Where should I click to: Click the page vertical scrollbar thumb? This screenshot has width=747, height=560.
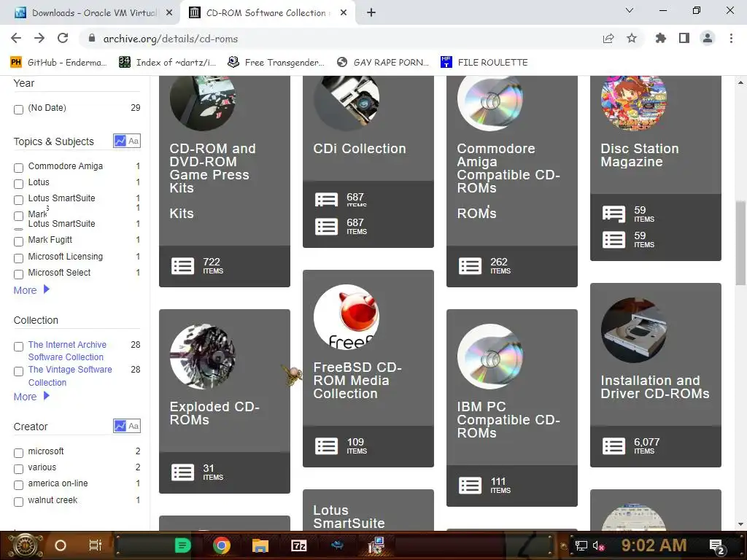[x=740, y=244]
